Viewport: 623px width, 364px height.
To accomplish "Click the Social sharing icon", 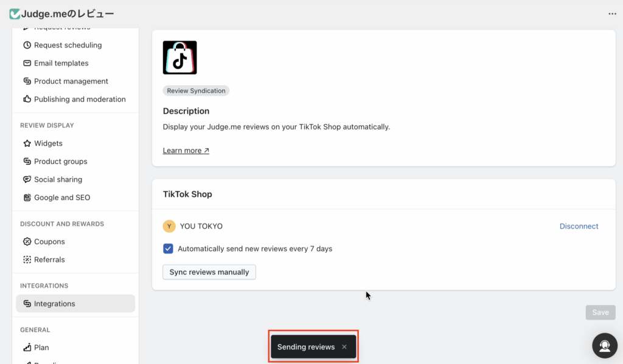I will point(27,180).
